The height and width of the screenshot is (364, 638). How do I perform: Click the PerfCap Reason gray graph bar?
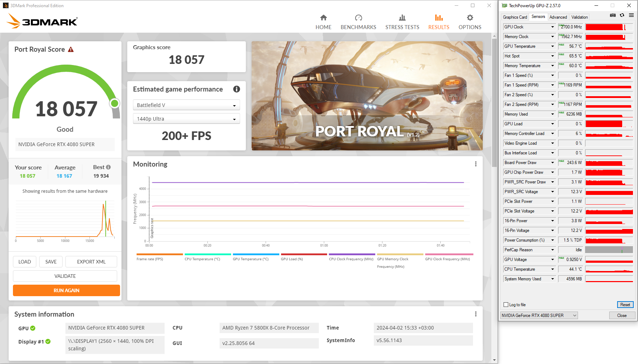tap(609, 250)
